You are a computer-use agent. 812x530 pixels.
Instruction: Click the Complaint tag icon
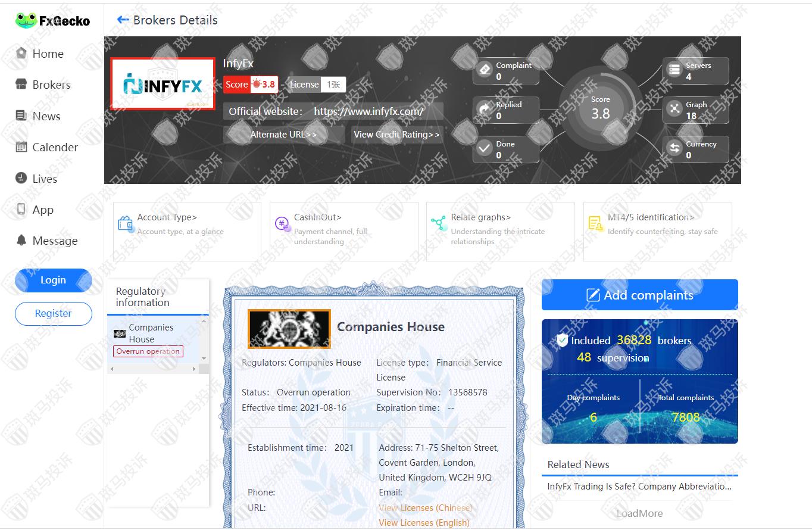click(x=485, y=70)
